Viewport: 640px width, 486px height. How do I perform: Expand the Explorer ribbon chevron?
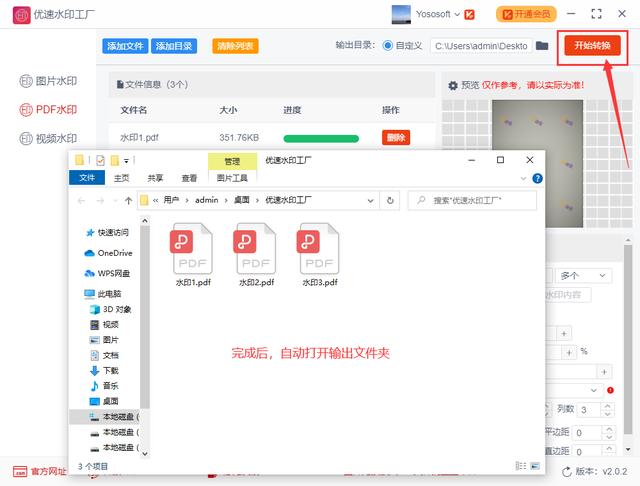click(523, 178)
